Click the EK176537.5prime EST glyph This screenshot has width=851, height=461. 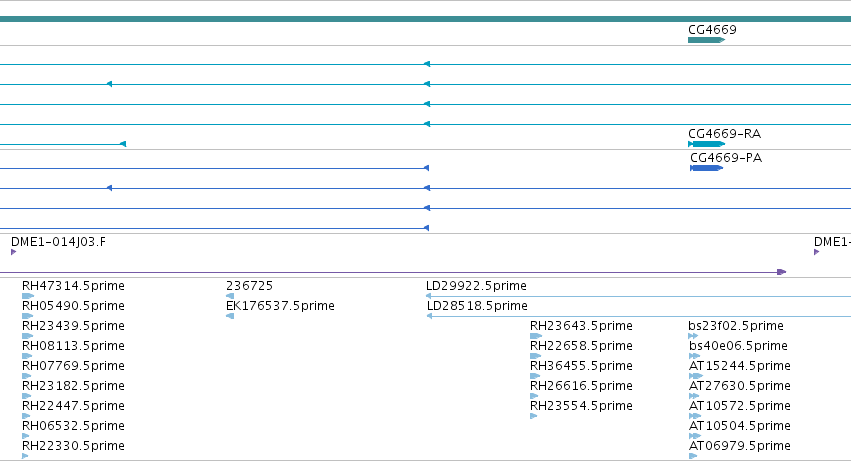[230, 316]
